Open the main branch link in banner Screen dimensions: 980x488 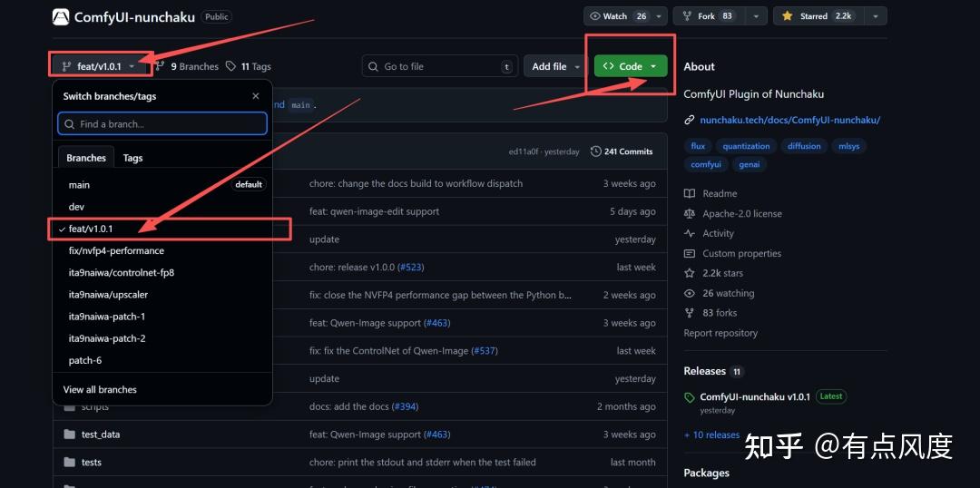tap(300, 105)
